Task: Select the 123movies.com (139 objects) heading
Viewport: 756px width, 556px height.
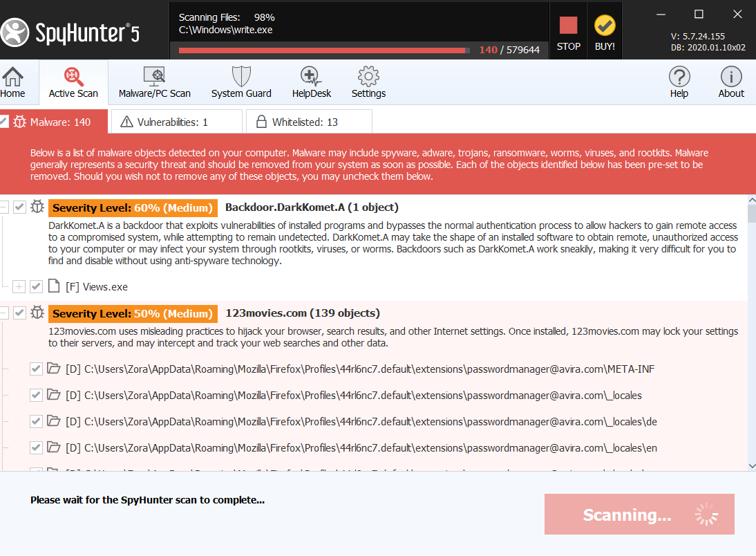Action: [x=303, y=313]
